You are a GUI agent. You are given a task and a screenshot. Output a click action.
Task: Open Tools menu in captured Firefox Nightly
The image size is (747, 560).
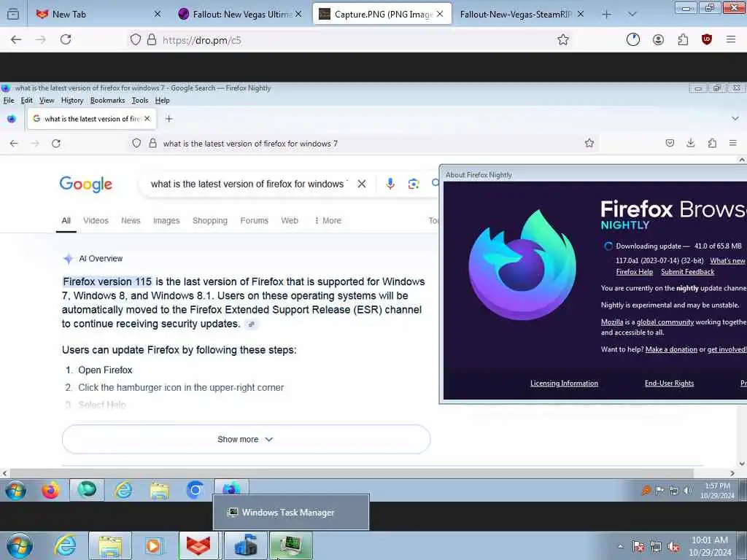pyautogui.click(x=140, y=101)
